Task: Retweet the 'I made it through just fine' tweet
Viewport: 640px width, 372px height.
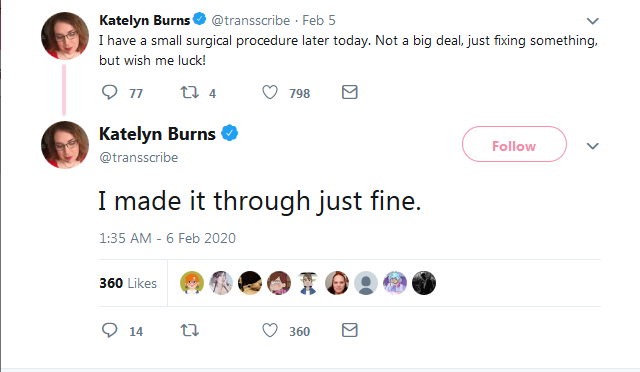Action: 190,330
